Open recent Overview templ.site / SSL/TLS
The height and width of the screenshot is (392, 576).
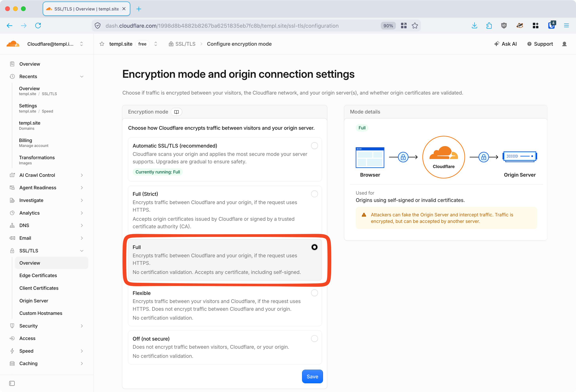pos(38,91)
